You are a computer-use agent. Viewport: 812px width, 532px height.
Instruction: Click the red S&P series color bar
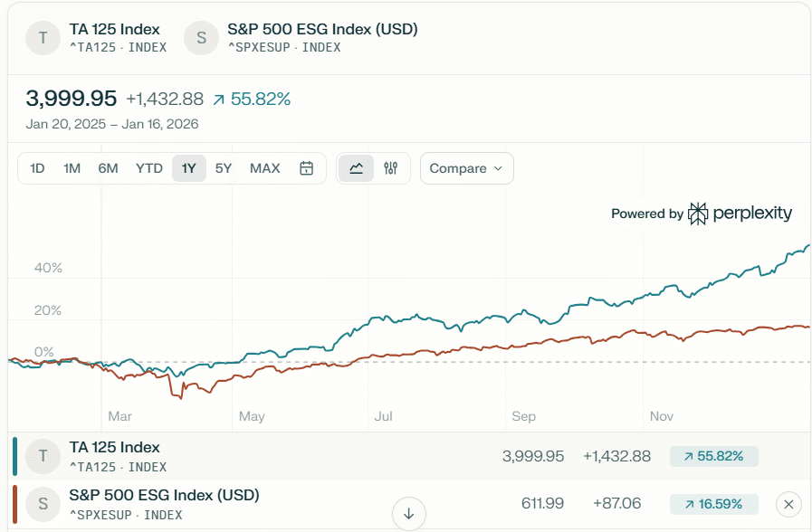14,504
